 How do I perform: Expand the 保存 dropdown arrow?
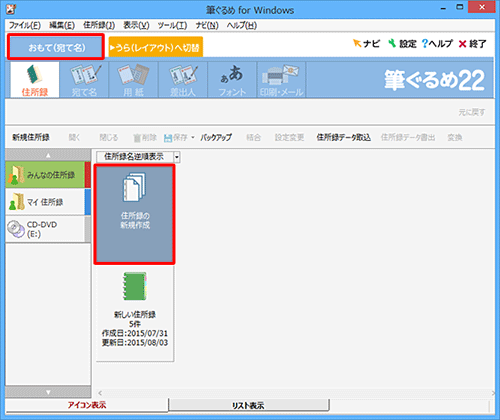(x=193, y=137)
